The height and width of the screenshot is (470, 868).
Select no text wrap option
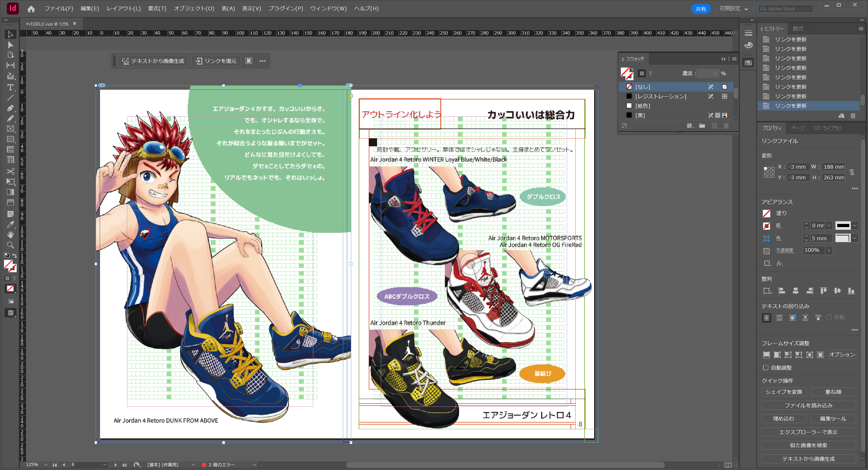pyautogui.click(x=766, y=318)
